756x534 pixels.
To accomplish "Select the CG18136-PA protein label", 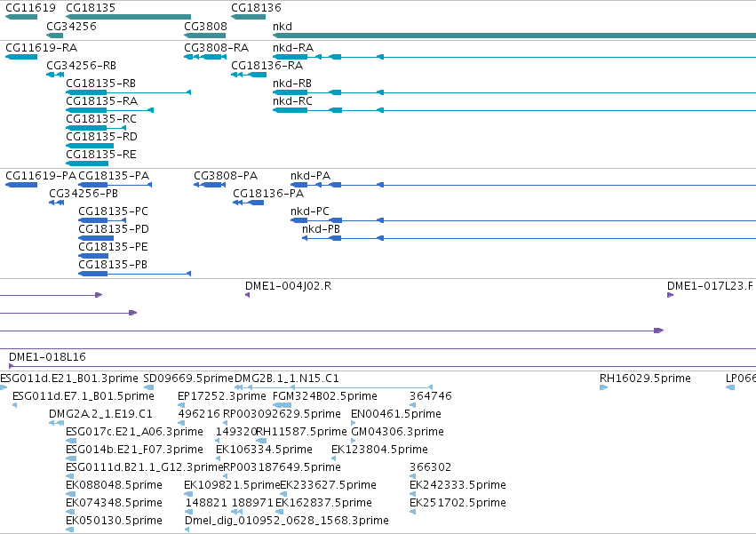I will [x=268, y=194].
